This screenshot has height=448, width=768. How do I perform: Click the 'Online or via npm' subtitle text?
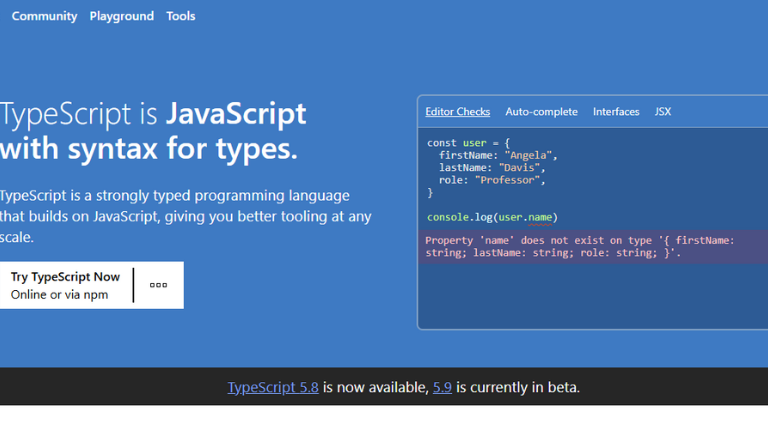tap(59, 295)
